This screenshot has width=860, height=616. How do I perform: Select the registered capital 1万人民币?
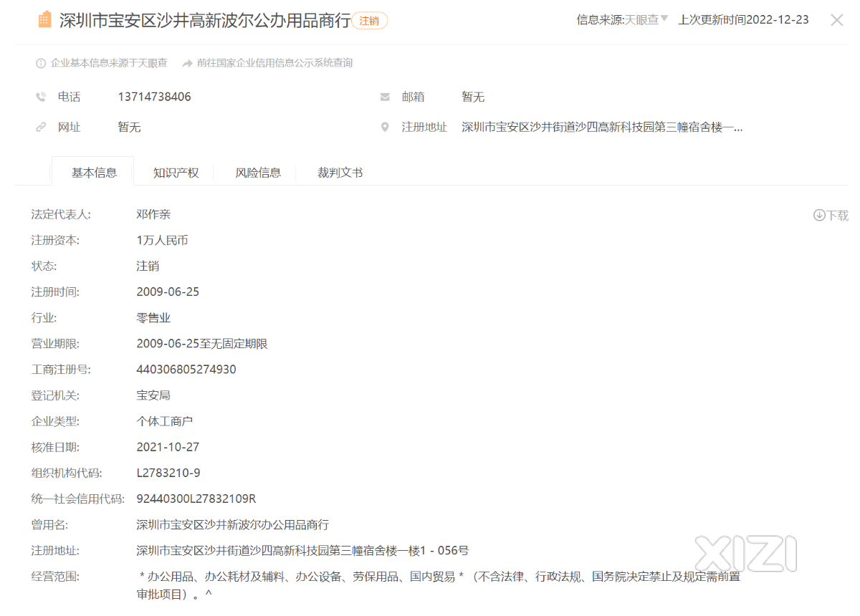click(162, 240)
